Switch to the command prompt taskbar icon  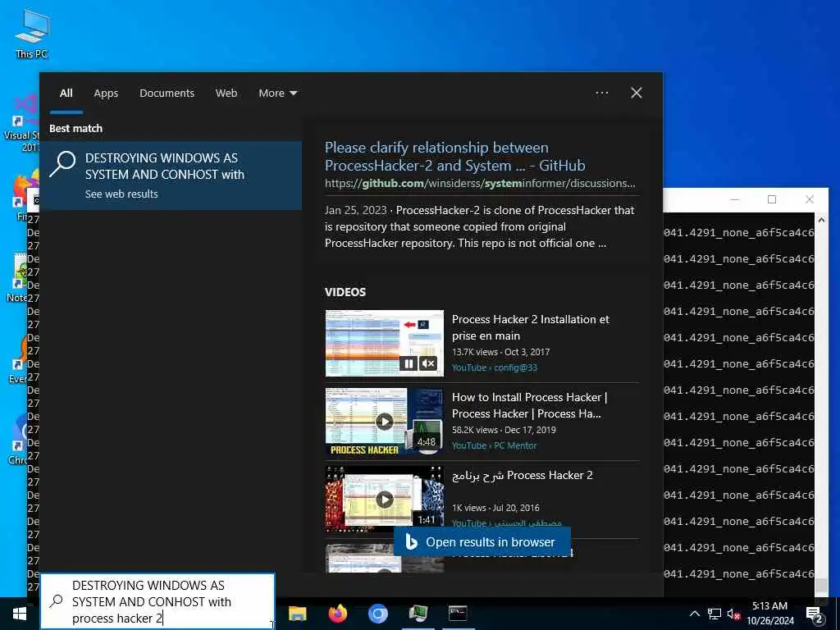(458, 614)
